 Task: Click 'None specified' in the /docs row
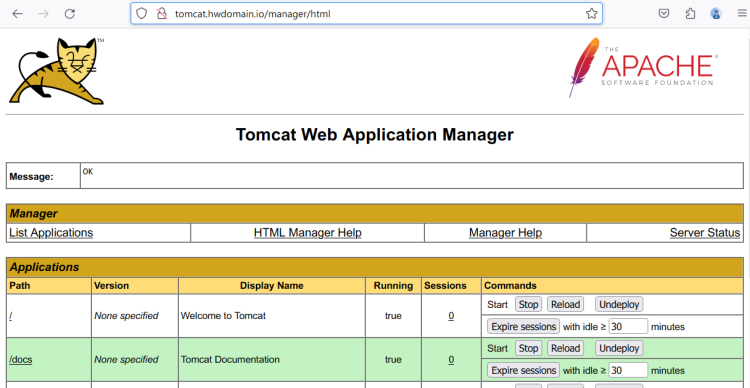pos(126,359)
